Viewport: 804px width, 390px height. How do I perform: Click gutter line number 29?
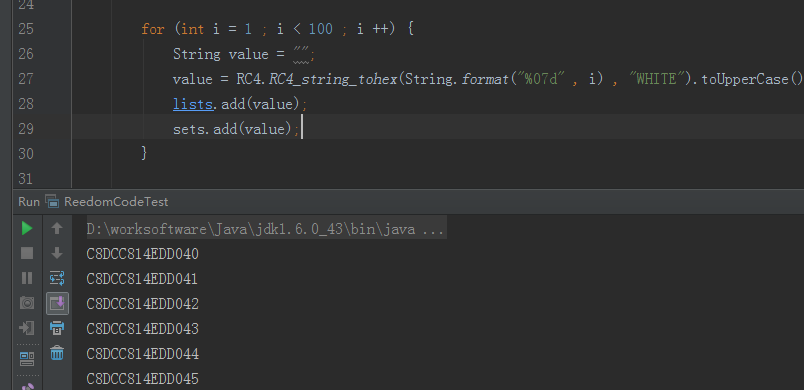point(26,129)
